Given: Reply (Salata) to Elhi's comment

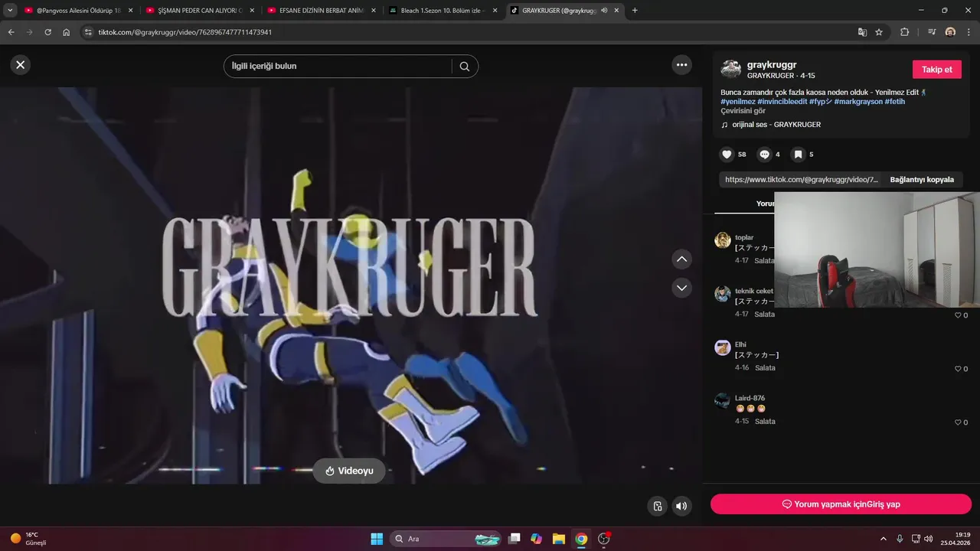Looking at the screenshot, I should pos(765,368).
